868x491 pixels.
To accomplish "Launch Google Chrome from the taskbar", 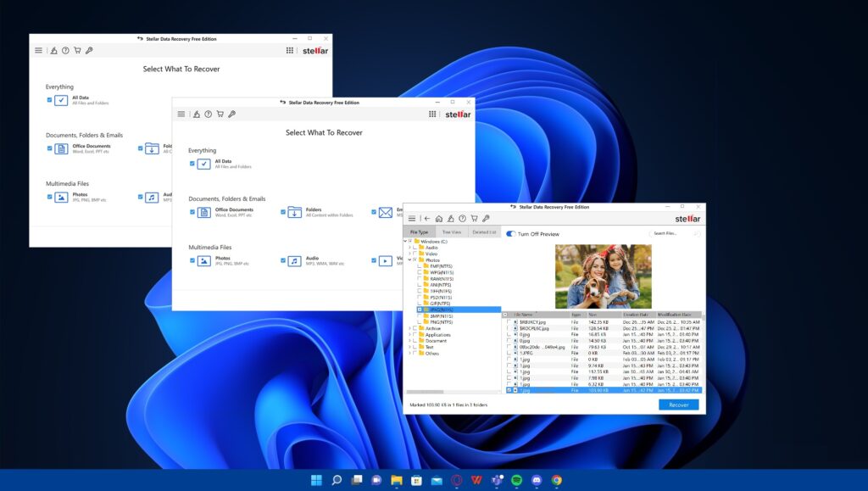I will (x=556, y=480).
